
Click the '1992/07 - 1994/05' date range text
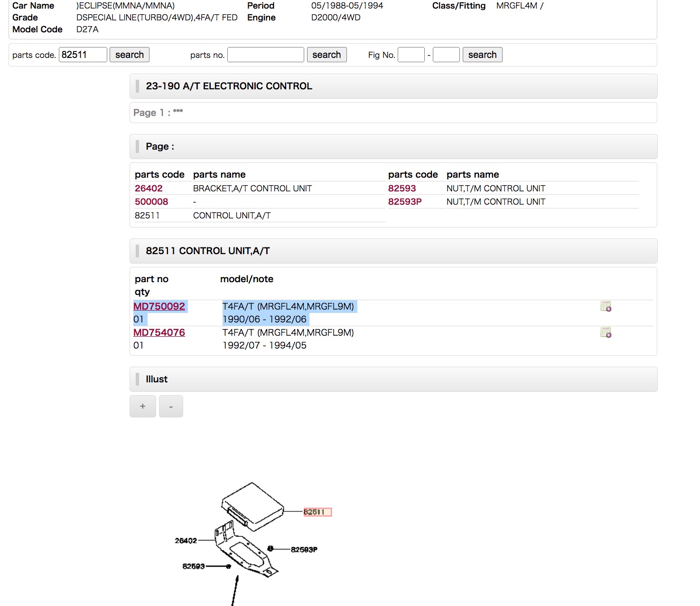[264, 345]
